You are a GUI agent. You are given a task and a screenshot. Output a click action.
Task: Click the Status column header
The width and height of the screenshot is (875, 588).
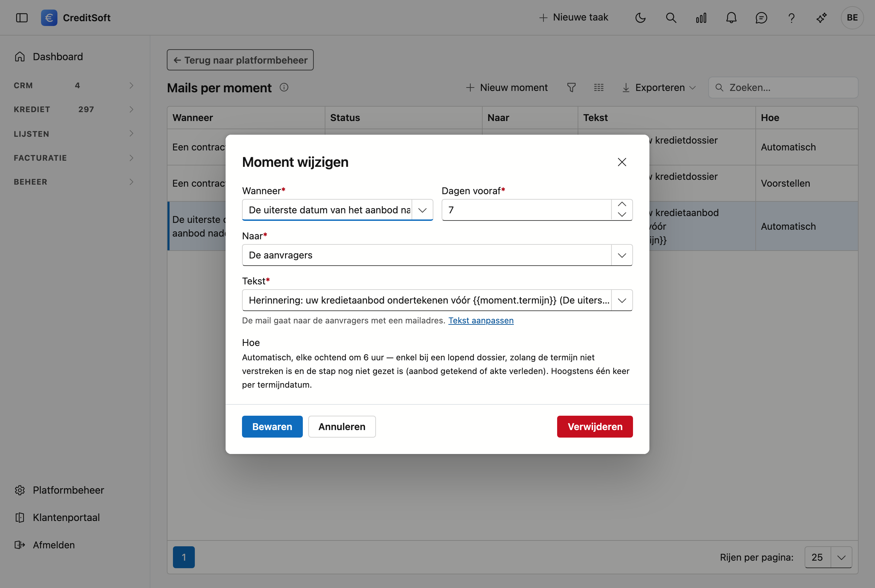pyautogui.click(x=403, y=118)
